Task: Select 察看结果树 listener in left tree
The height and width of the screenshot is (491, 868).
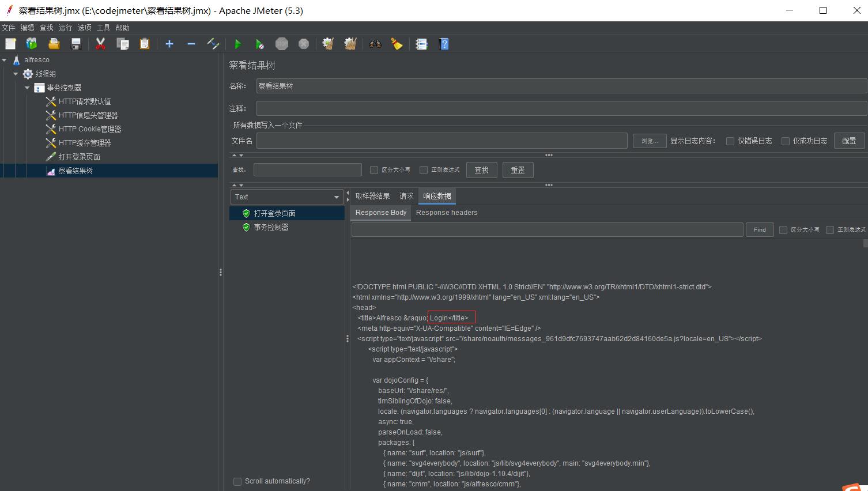Action: [76, 171]
